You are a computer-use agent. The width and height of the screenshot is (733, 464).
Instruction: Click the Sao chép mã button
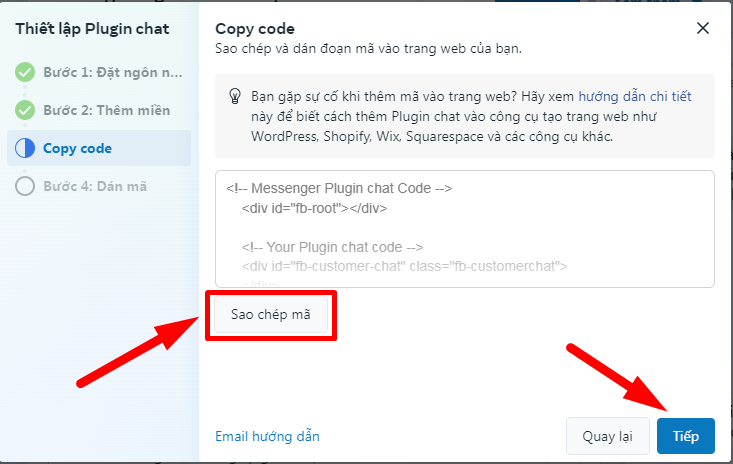[x=271, y=314]
